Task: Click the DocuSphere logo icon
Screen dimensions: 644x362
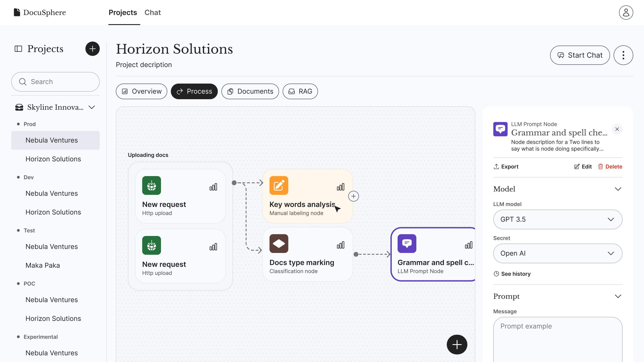Action: pyautogui.click(x=17, y=12)
